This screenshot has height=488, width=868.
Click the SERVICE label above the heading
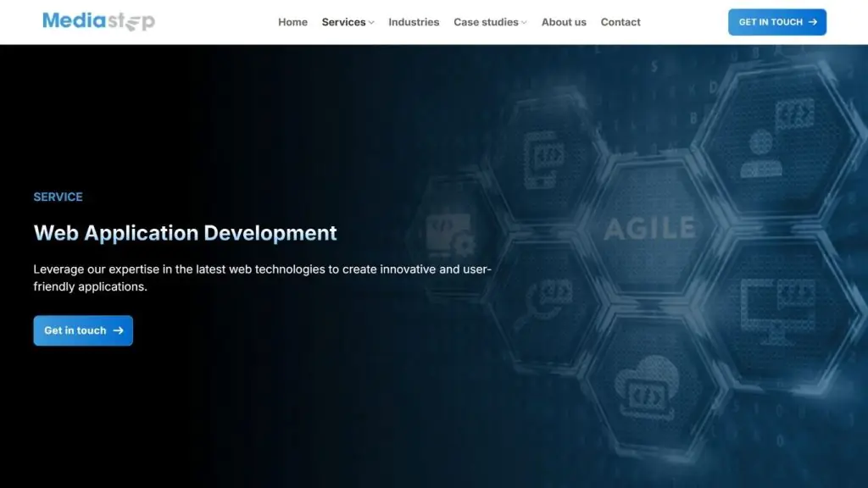[58, 197]
